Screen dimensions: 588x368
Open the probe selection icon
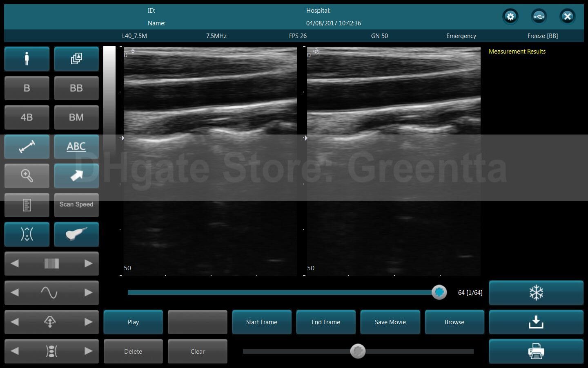tap(76, 234)
